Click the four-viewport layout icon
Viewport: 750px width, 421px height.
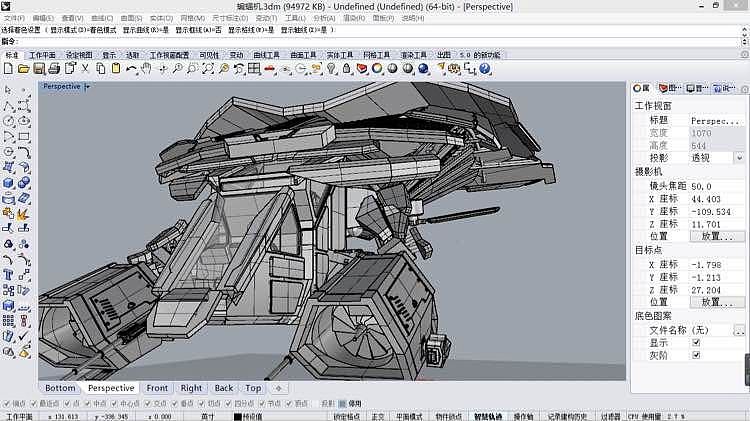[254, 68]
